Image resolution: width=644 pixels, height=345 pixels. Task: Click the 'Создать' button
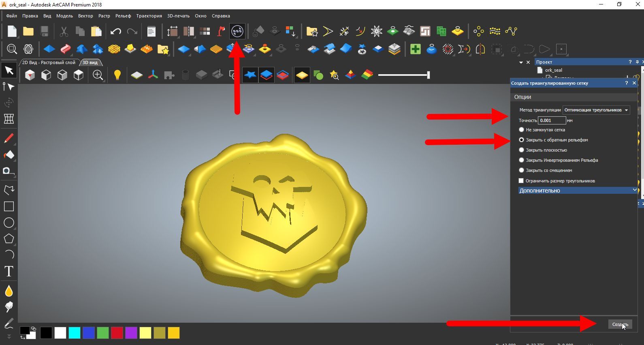tap(620, 324)
